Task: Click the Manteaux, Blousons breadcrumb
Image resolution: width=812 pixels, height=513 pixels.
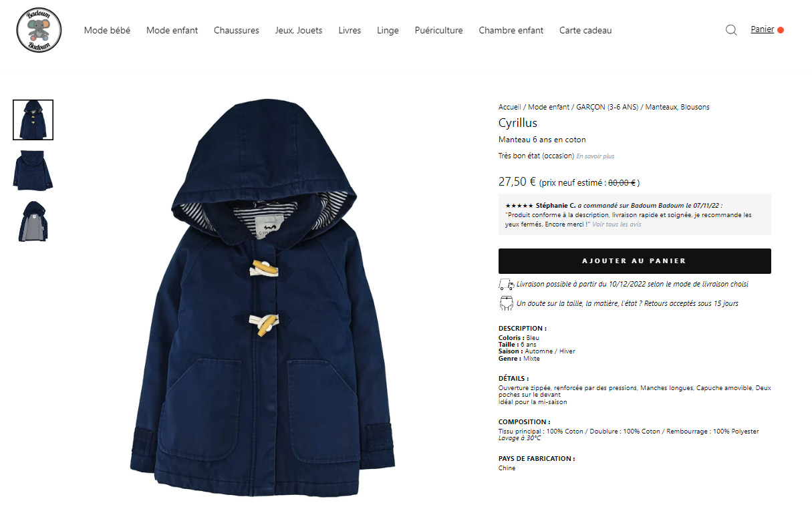Action: tap(678, 107)
